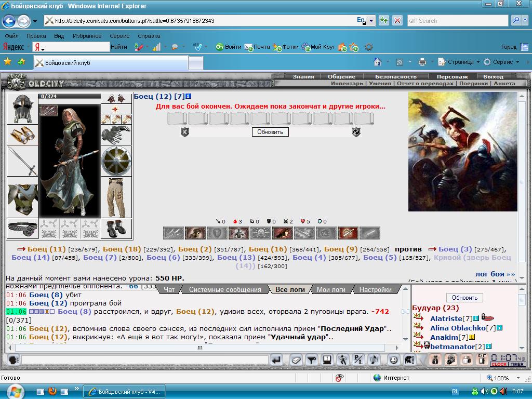
Task: Click the browser stop loading icon
Action: click(x=397, y=21)
